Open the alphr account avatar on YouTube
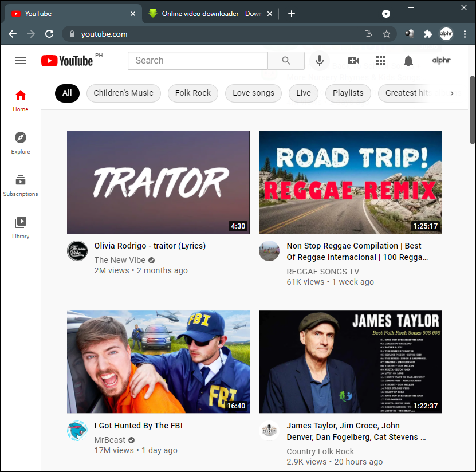The width and height of the screenshot is (476, 472). coord(442,60)
